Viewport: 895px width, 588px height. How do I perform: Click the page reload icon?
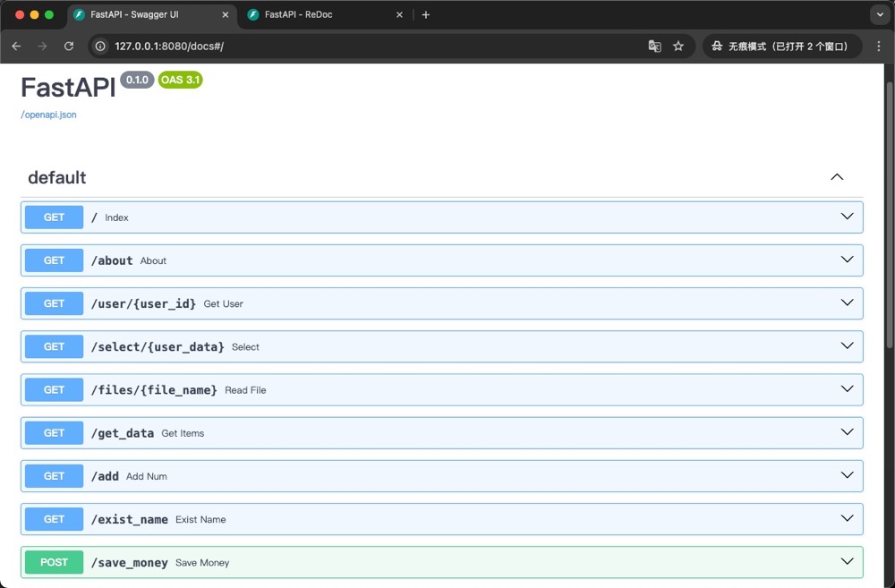point(69,46)
